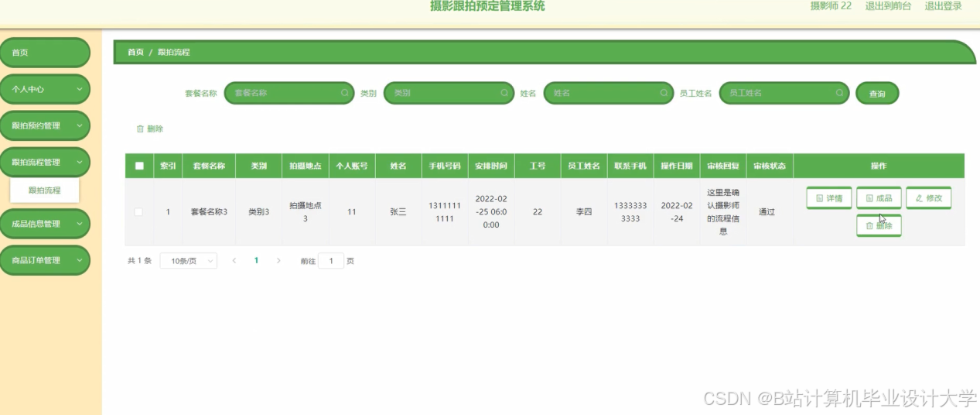Click the 套餐名称 column header
980x415 pixels.
pyautogui.click(x=209, y=166)
